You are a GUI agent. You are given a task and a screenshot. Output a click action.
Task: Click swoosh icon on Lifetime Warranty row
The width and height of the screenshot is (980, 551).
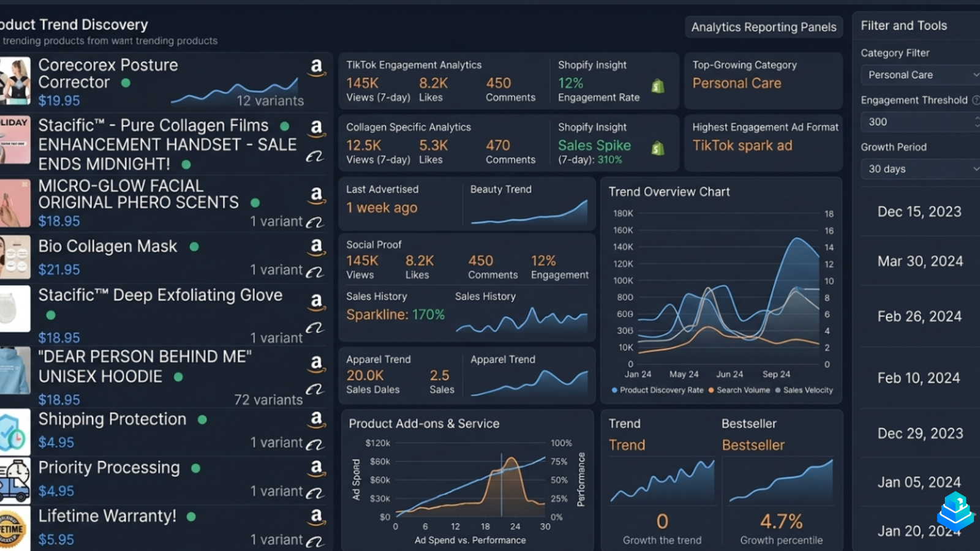(x=315, y=541)
